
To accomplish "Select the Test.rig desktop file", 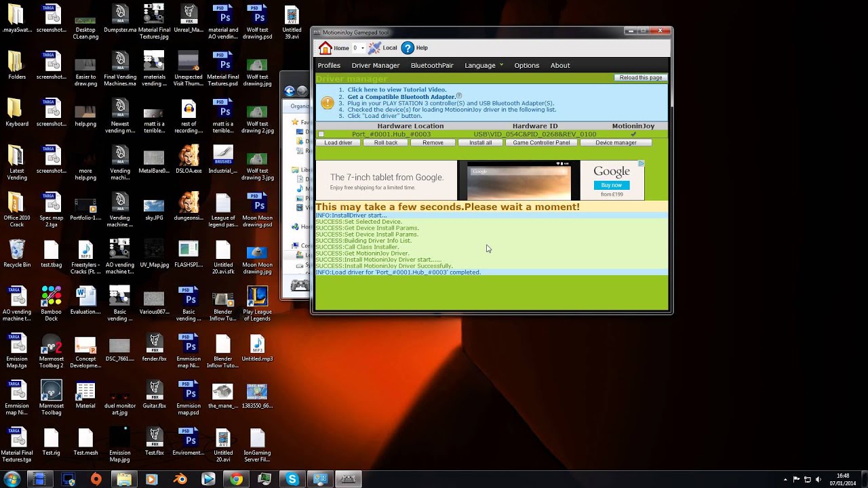I will 52,442.
